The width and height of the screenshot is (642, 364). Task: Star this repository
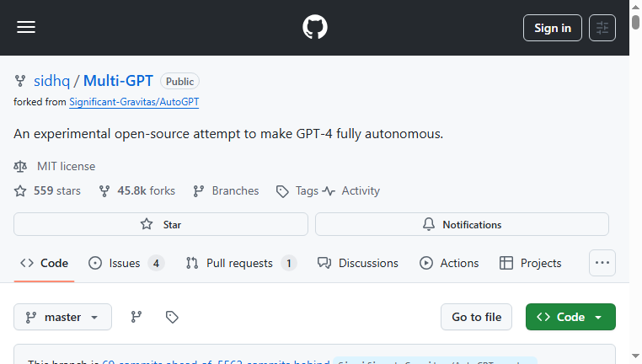(160, 224)
